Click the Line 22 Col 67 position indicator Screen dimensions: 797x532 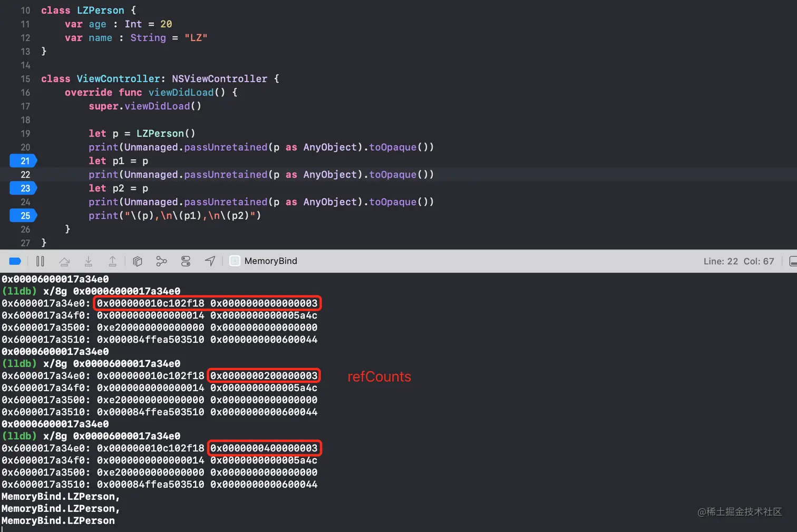tap(738, 261)
